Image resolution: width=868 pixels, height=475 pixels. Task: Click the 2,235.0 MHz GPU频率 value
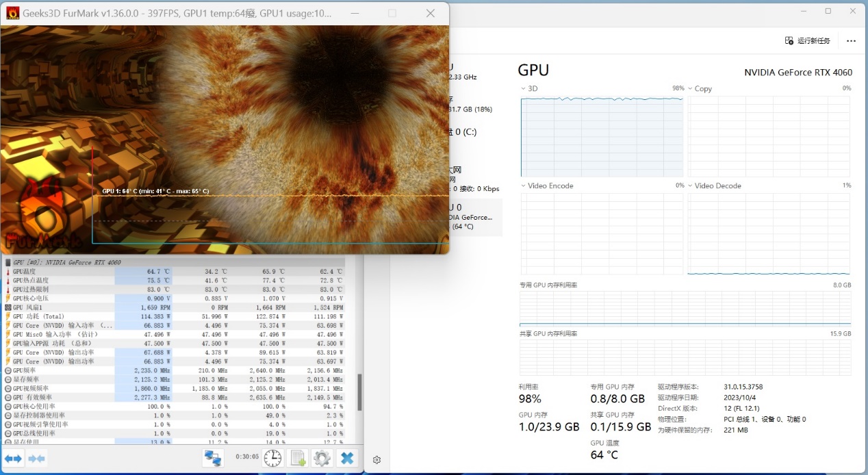point(153,370)
